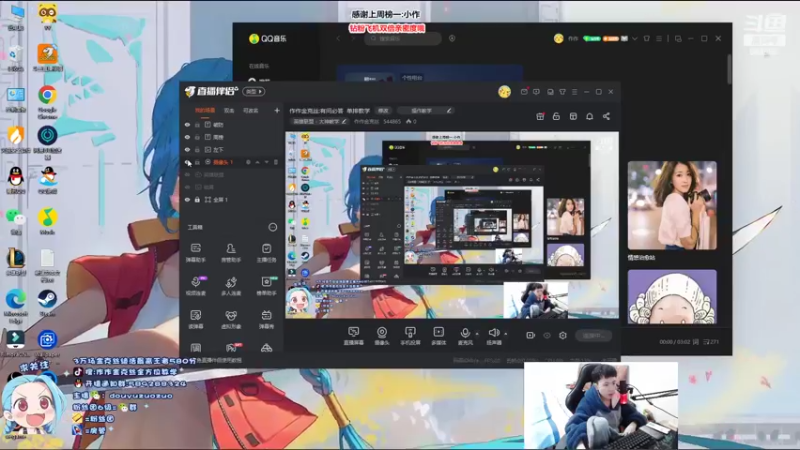This screenshot has width=800, height=450.
Task: Open 多人连麦 tool in toolbox
Action: (231, 286)
